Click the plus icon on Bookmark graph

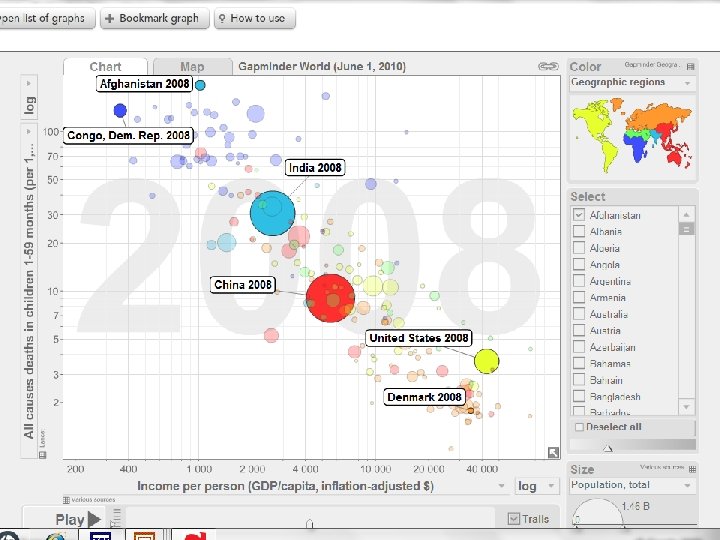tap(109, 18)
